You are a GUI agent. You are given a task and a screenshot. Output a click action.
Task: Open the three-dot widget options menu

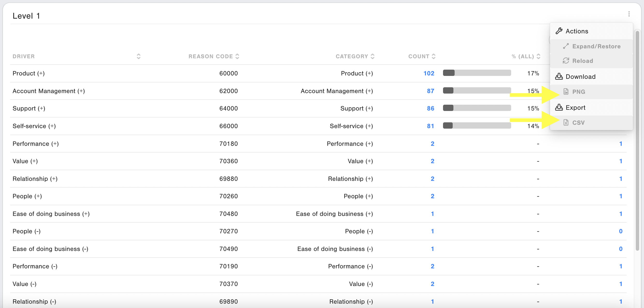pos(629,14)
